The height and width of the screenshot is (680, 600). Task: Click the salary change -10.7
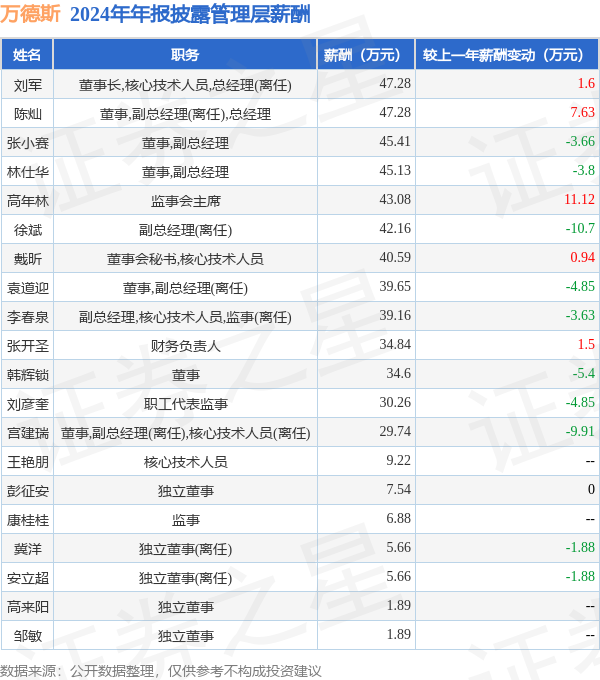pyautogui.click(x=580, y=229)
